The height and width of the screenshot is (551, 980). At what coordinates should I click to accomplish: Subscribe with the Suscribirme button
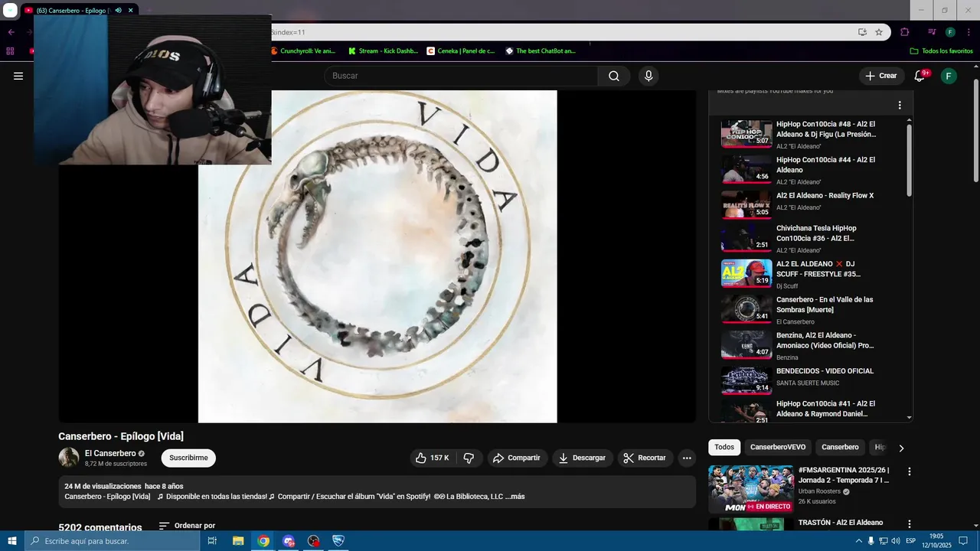click(188, 458)
